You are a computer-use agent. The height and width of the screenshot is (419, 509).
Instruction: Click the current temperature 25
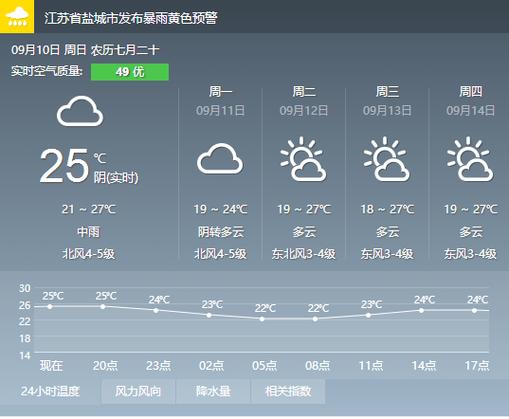click(64, 166)
